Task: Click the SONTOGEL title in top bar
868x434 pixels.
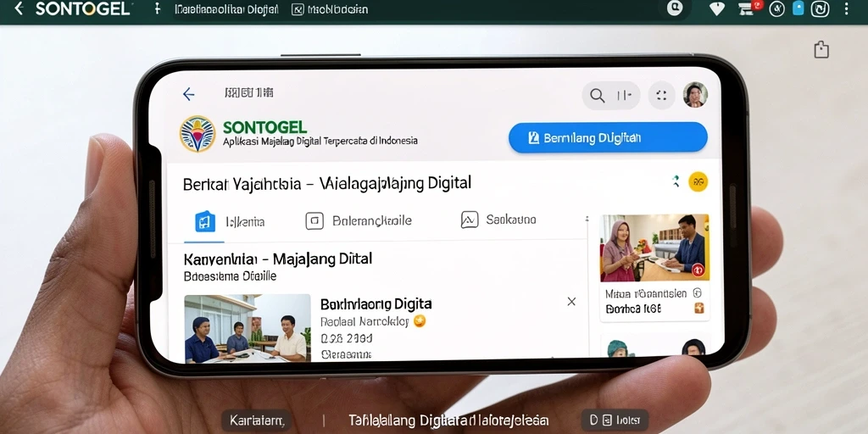Action: pyautogui.click(x=82, y=8)
